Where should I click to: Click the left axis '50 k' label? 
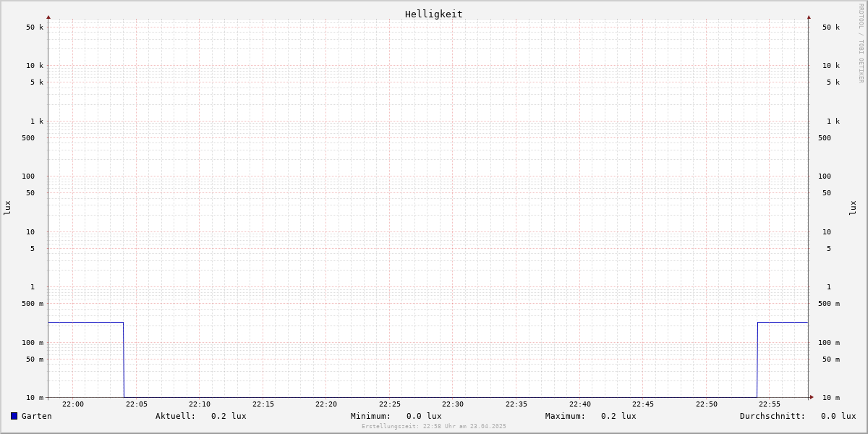35,27
